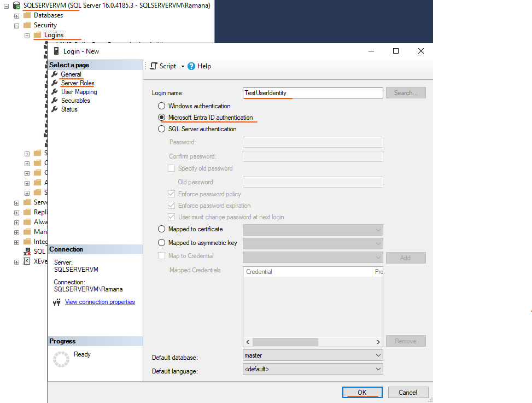The width and height of the screenshot is (532, 403).
Task: Click the Login name input field
Action: click(313, 93)
